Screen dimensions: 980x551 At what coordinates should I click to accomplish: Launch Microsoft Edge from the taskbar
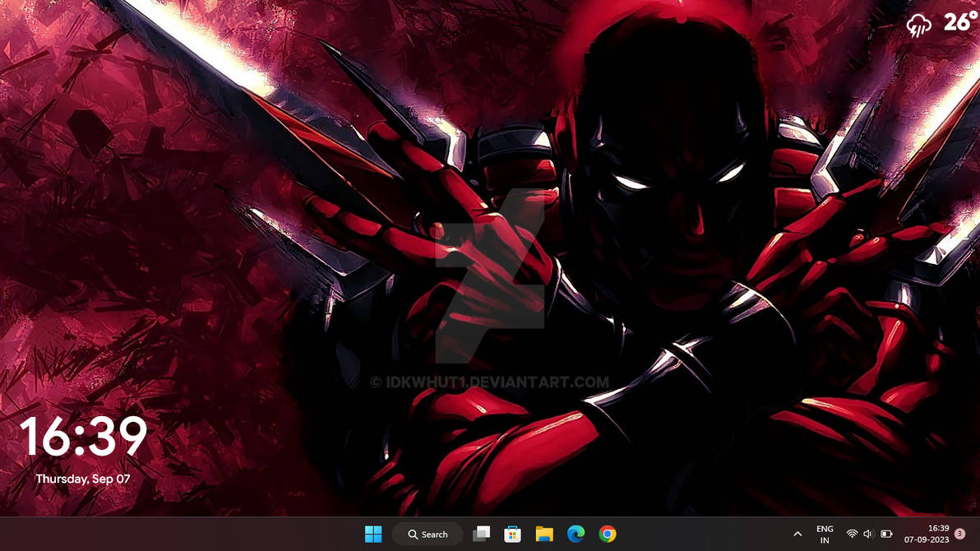click(576, 534)
